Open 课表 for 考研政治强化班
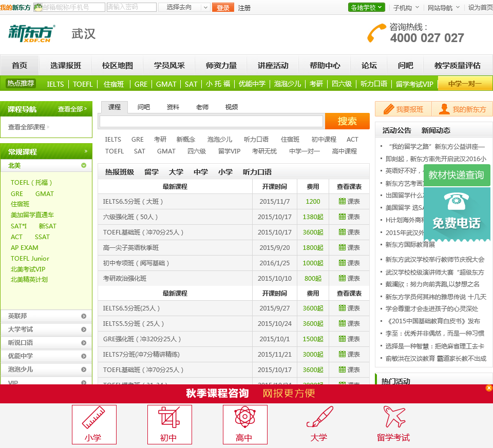The height and width of the screenshot is (448, 493). (x=349, y=278)
